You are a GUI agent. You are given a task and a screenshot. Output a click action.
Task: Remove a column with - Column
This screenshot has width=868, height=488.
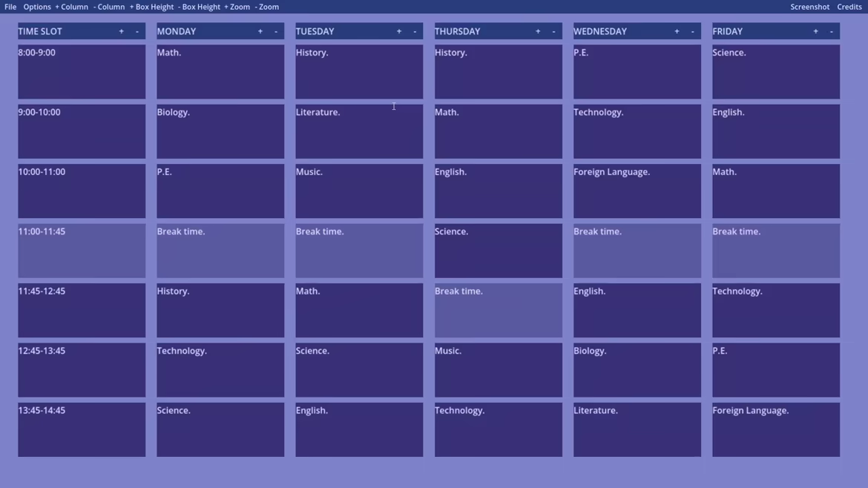[109, 7]
